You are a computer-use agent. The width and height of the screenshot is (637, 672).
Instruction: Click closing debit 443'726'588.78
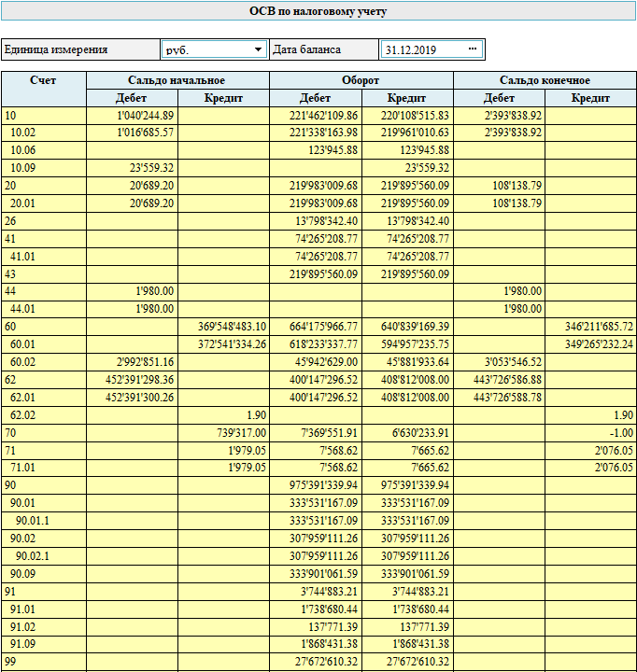coord(507,398)
